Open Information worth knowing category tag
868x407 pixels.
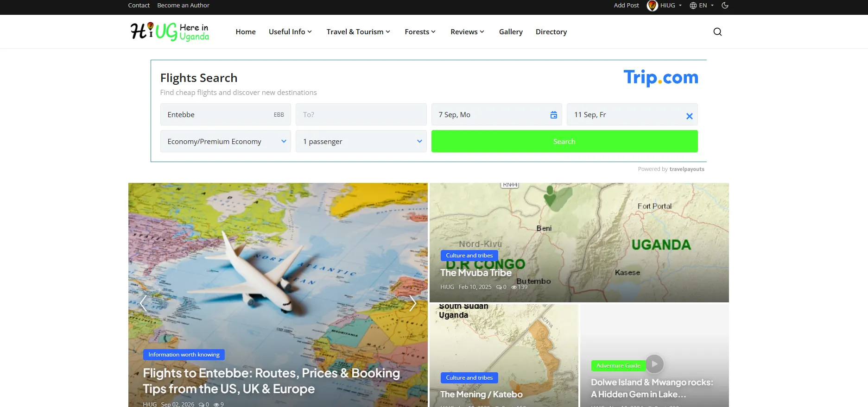pos(184,355)
